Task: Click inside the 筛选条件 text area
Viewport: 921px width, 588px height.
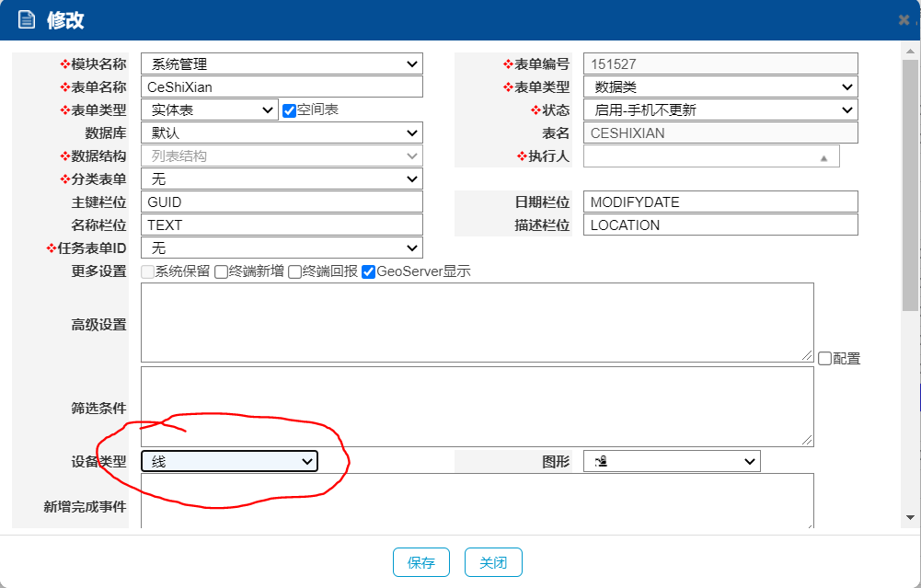Action: tap(477, 407)
